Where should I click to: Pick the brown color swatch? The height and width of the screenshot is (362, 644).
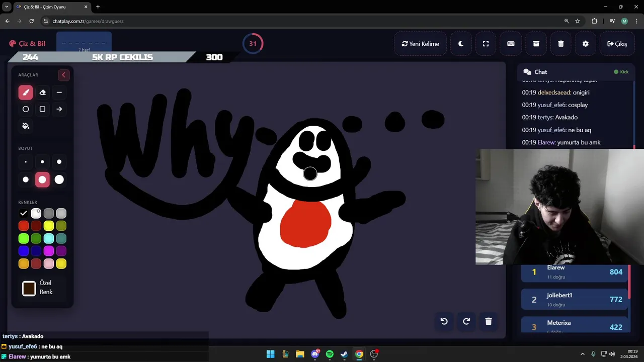tap(36, 263)
